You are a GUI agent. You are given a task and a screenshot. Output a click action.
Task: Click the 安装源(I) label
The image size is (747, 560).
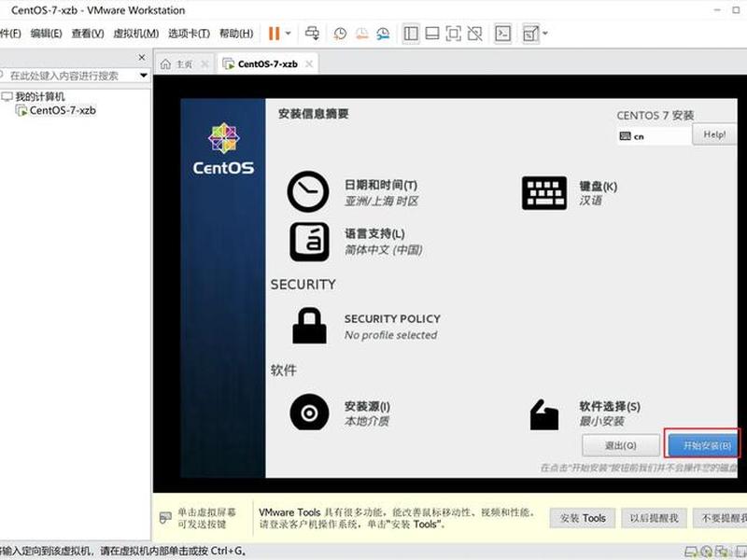click(x=367, y=406)
